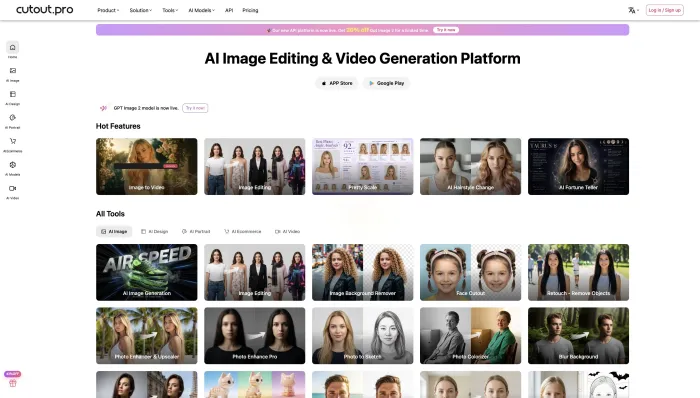Click the cutout.pro logo

coord(45,10)
